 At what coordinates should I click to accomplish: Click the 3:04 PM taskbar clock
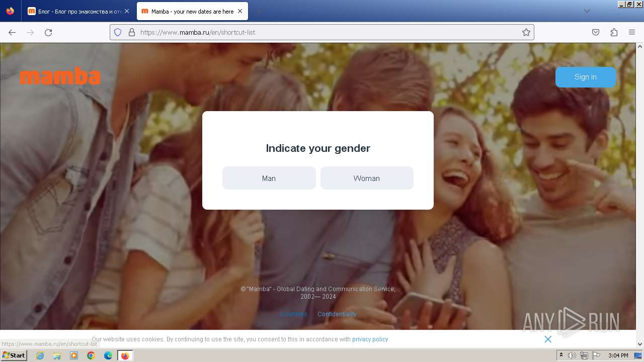pyautogui.click(x=618, y=355)
